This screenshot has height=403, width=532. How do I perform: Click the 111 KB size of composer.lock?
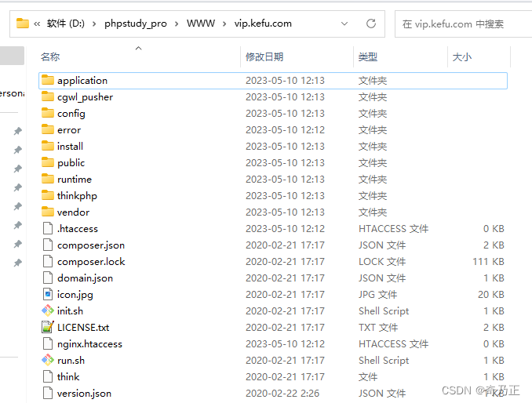click(x=488, y=262)
